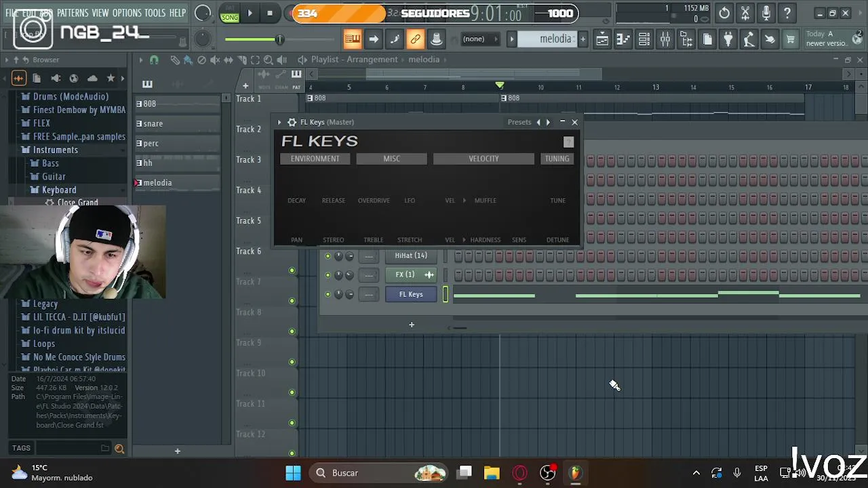Toggle the link/multilink to controllers icon
Screen dimensions: 868x488
pyautogui.click(x=416, y=39)
